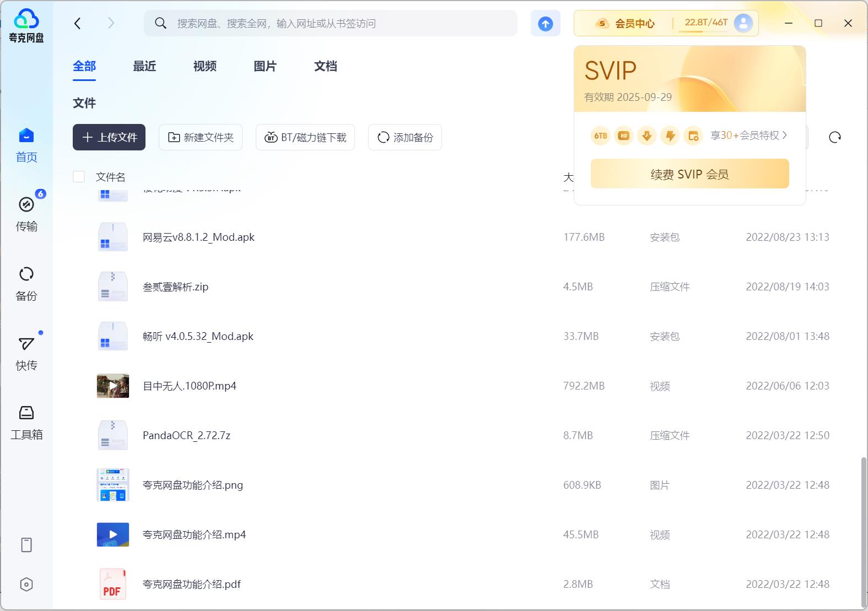The width and height of the screenshot is (868, 611).
Task: Click the 夸克网盘功能介绍.pdf PDF icon
Action: point(113,584)
